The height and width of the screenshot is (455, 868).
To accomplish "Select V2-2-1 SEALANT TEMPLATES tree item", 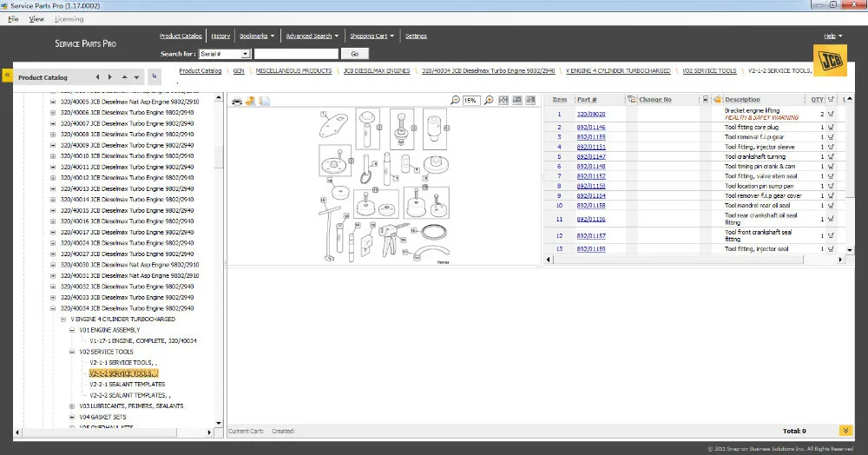I will [x=128, y=384].
